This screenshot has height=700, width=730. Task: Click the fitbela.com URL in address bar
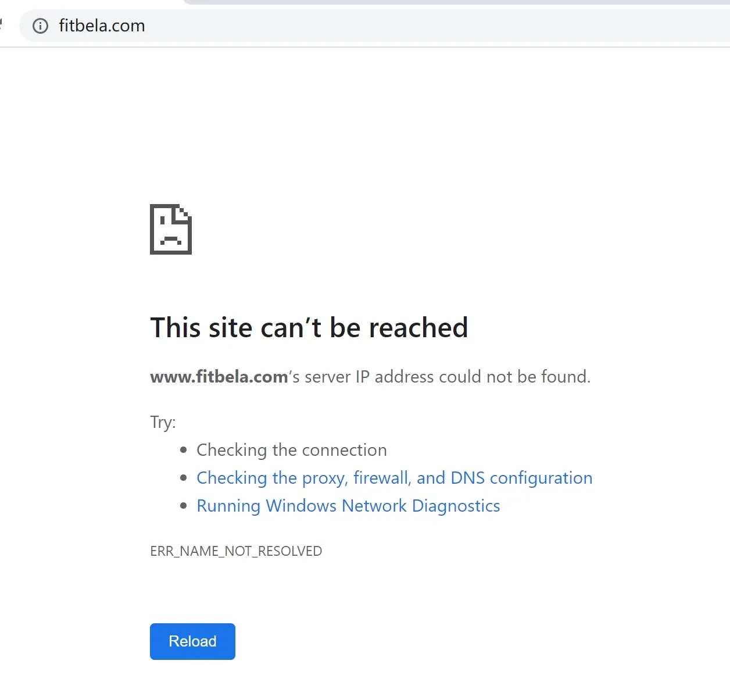point(102,26)
